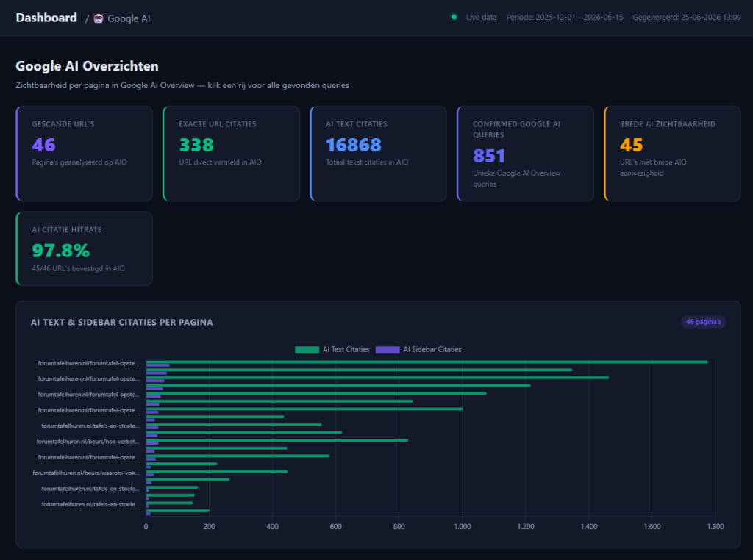Click the green AI Text Citaties swatch
The height and width of the screenshot is (560, 753).
click(307, 350)
